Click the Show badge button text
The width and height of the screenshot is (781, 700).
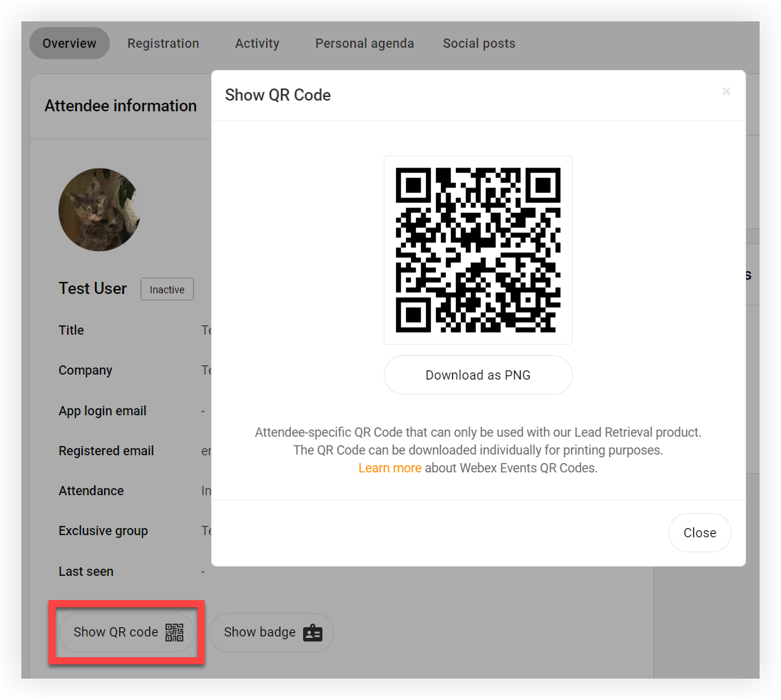pos(260,632)
